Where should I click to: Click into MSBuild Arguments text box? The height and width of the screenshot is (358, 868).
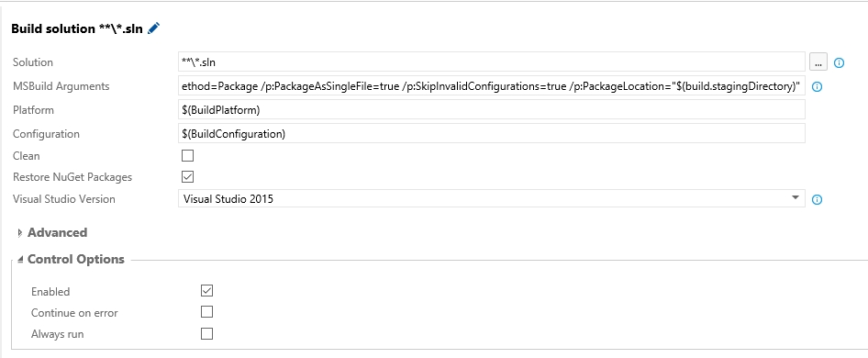492,86
